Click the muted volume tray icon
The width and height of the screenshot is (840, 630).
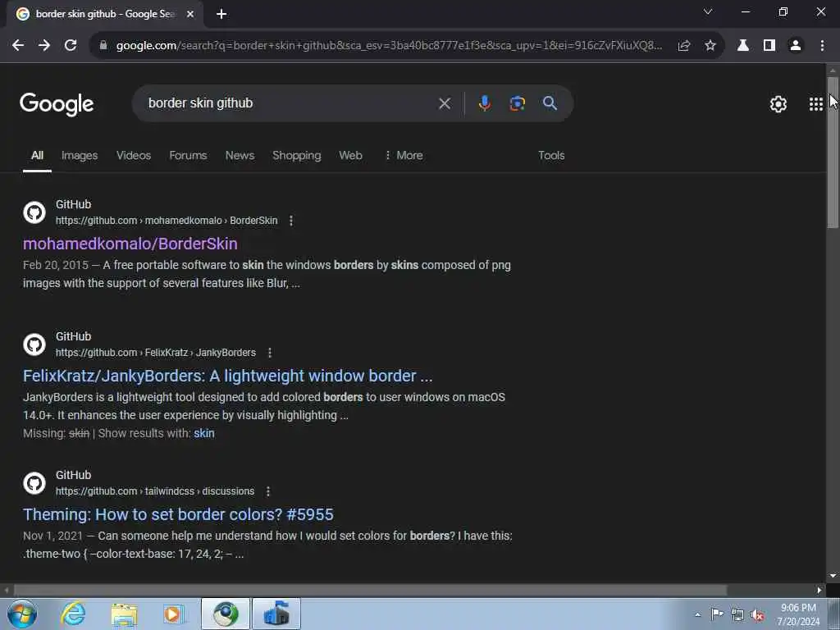(757, 614)
